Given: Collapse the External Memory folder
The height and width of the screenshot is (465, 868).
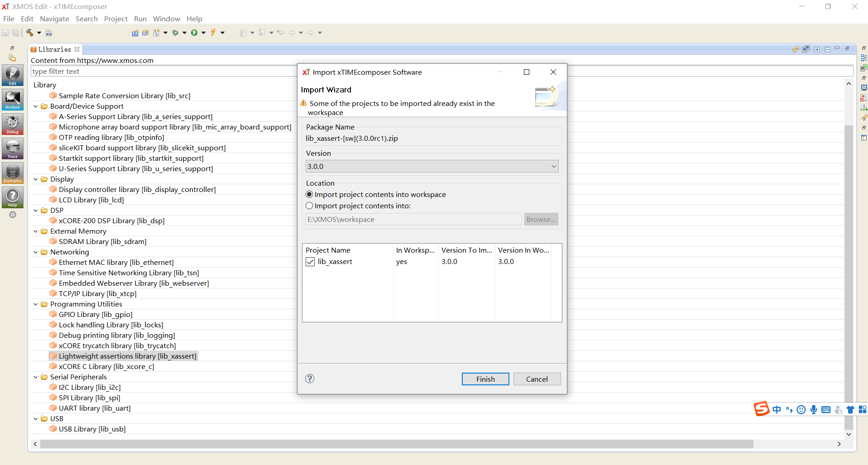Looking at the screenshot, I should [x=36, y=231].
